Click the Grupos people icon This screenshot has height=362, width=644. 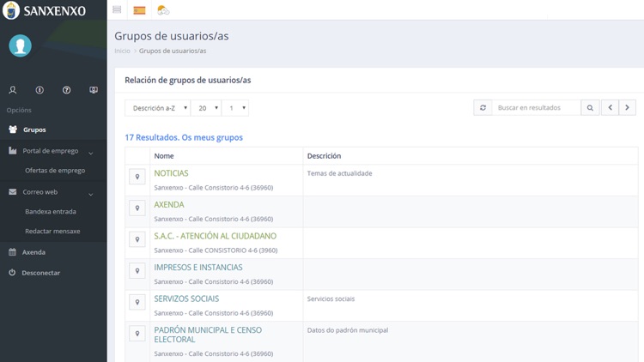tap(13, 130)
